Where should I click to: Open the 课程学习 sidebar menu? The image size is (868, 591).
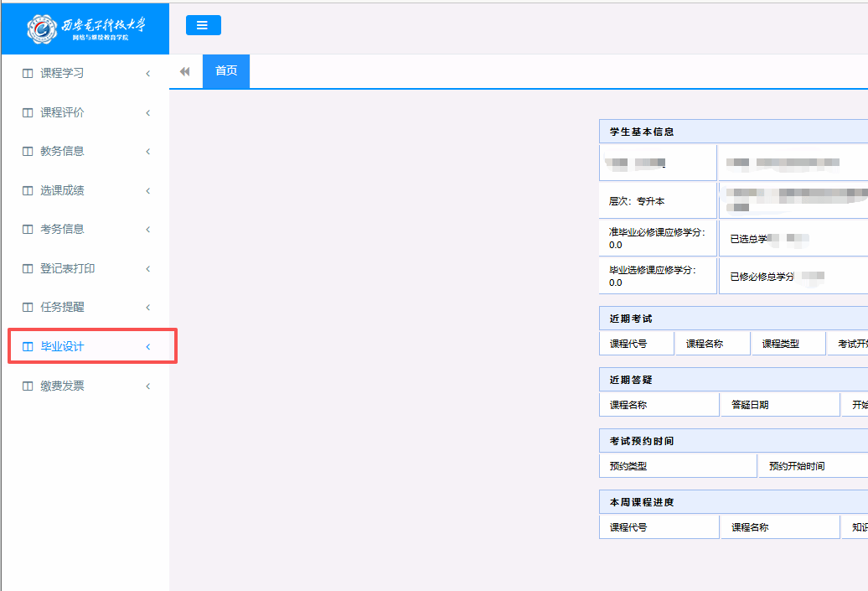tap(62, 74)
